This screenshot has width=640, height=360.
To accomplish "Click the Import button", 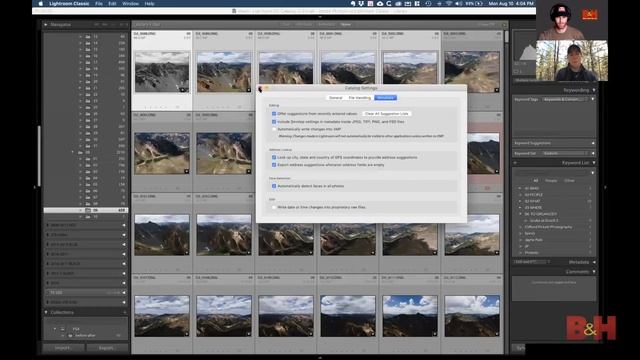I will tap(64, 348).
